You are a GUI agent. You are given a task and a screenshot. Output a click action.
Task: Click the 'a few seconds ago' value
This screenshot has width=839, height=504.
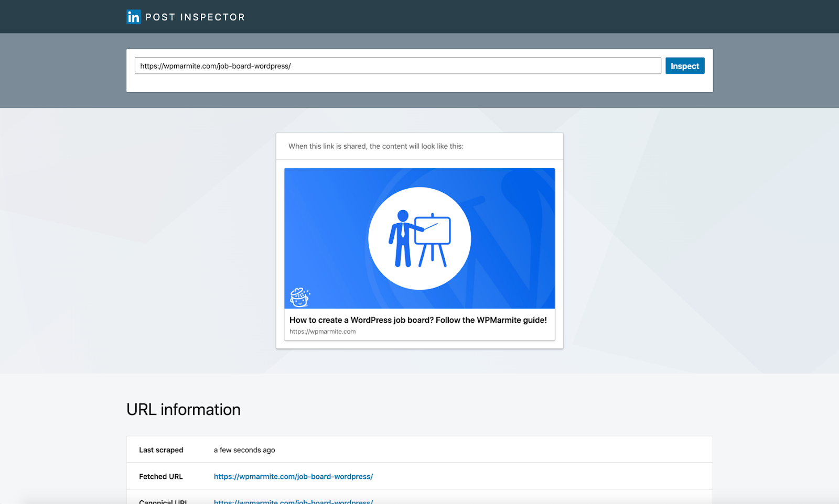click(244, 450)
